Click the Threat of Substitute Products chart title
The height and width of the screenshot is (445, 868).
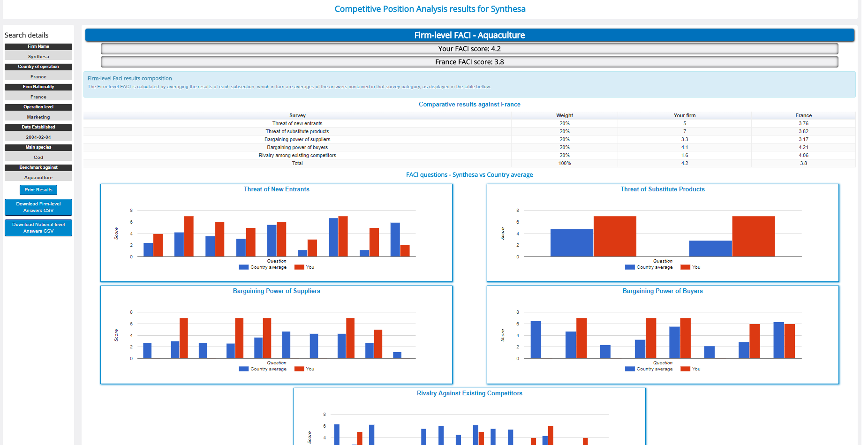(663, 189)
